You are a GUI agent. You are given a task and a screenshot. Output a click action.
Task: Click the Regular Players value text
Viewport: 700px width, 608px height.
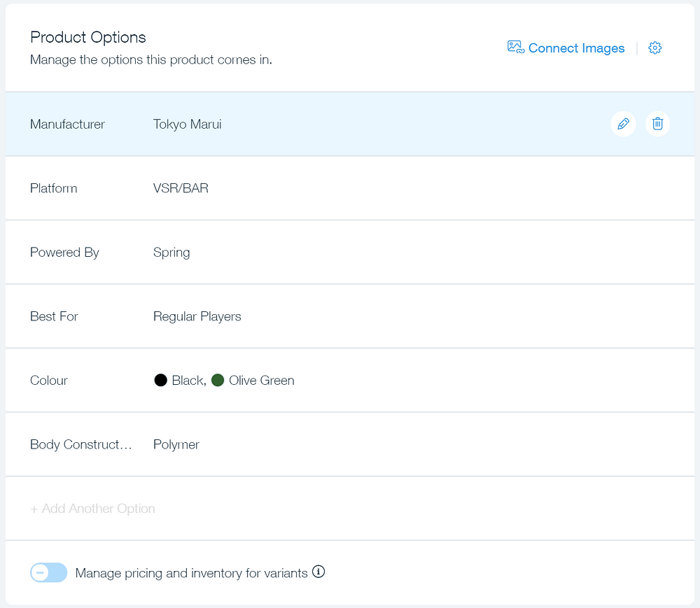(x=197, y=317)
